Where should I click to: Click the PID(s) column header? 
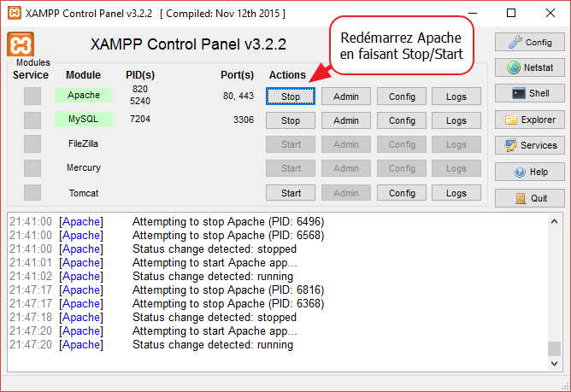point(140,75)
